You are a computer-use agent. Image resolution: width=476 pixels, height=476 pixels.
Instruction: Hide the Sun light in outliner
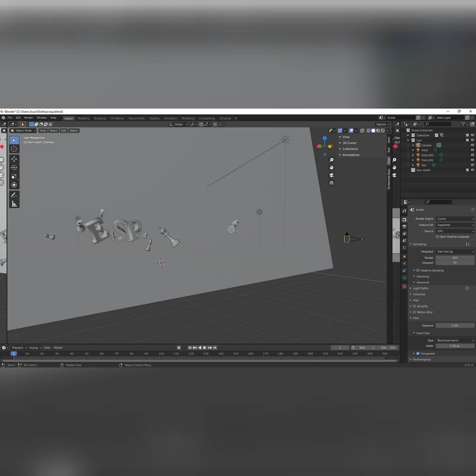[x=472, y=165]
